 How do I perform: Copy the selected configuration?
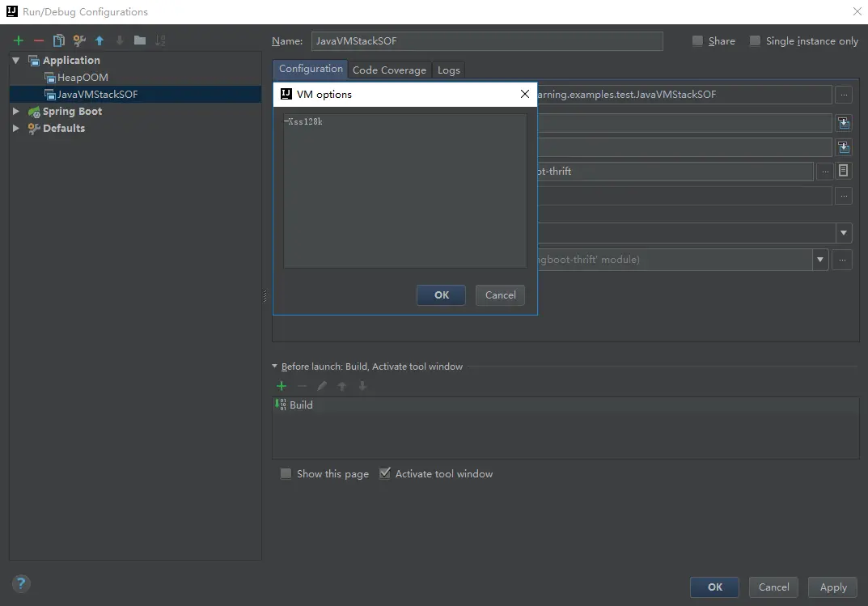click(x=59, y=40)
